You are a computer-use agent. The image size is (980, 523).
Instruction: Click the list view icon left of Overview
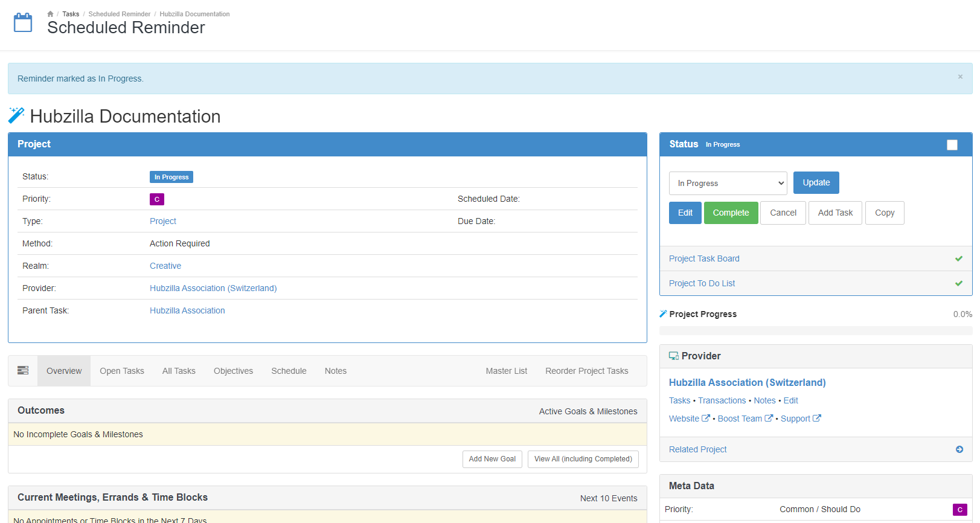tap(23, 371)
